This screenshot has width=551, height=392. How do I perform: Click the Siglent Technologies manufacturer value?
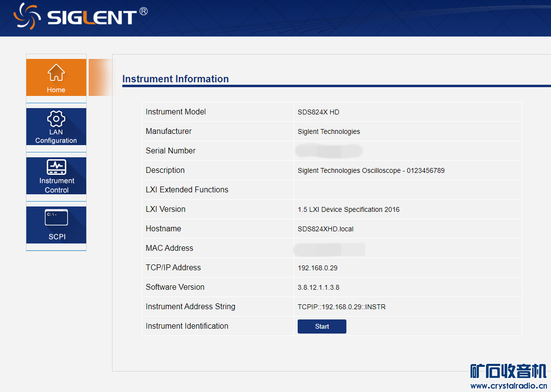(328, 131)
